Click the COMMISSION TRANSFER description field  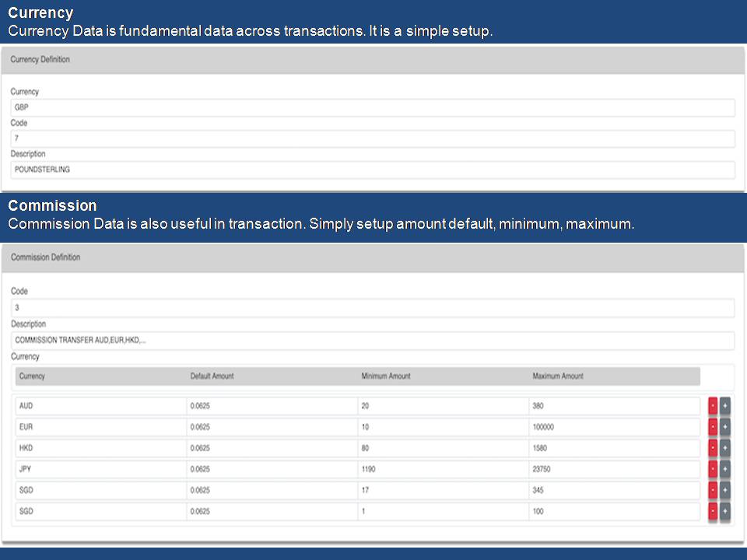373,341
